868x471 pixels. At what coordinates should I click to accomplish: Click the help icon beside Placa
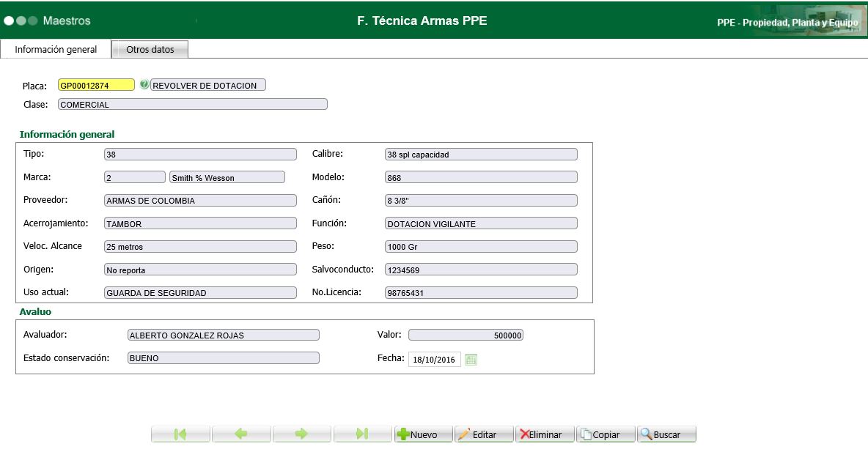coord(144,84)
